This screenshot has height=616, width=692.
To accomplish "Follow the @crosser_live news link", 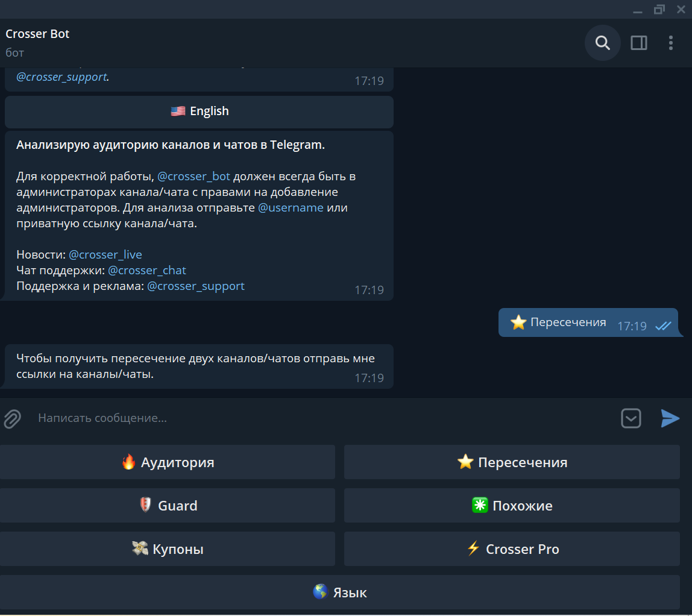I will (105, 254).
